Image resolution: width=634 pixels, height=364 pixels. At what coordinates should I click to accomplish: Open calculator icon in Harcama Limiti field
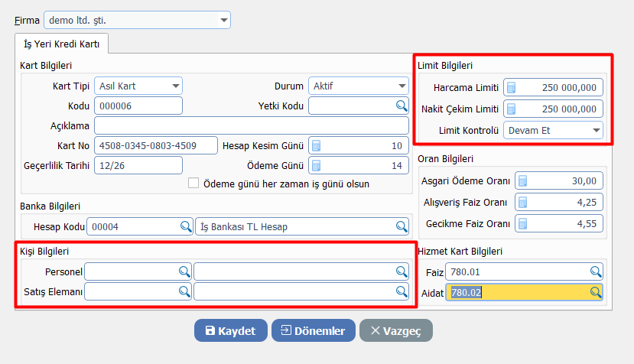[x=512, y=88]
